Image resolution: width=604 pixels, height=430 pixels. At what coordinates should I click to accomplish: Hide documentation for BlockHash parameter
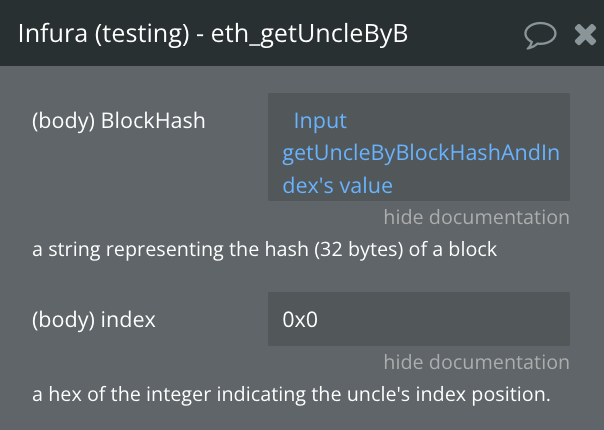[476, 217]
